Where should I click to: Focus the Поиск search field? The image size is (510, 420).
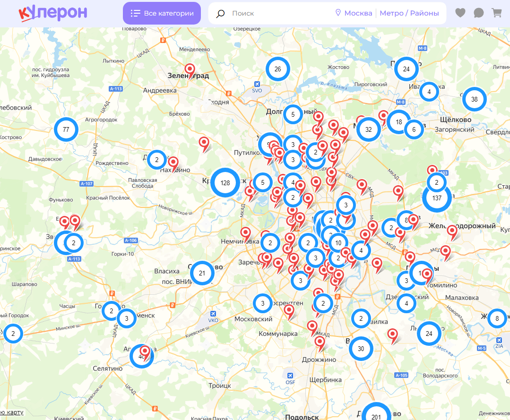[x=280, y=13]
